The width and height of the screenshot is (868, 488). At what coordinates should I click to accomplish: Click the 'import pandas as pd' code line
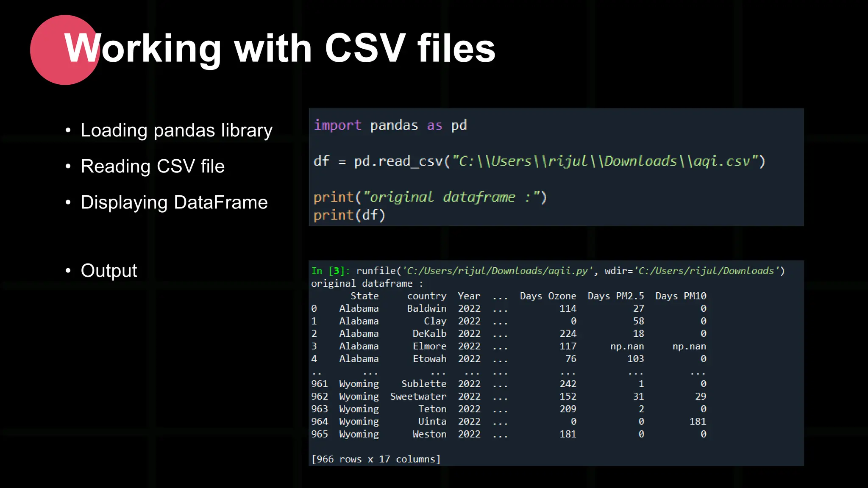pyautogui.click(x=390, y=125)
